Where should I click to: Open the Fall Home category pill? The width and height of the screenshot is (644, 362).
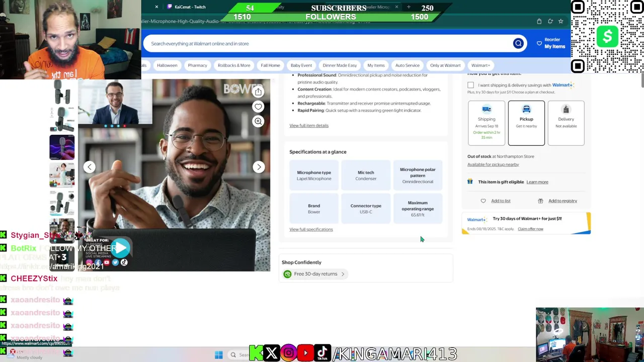click(270, 65)
